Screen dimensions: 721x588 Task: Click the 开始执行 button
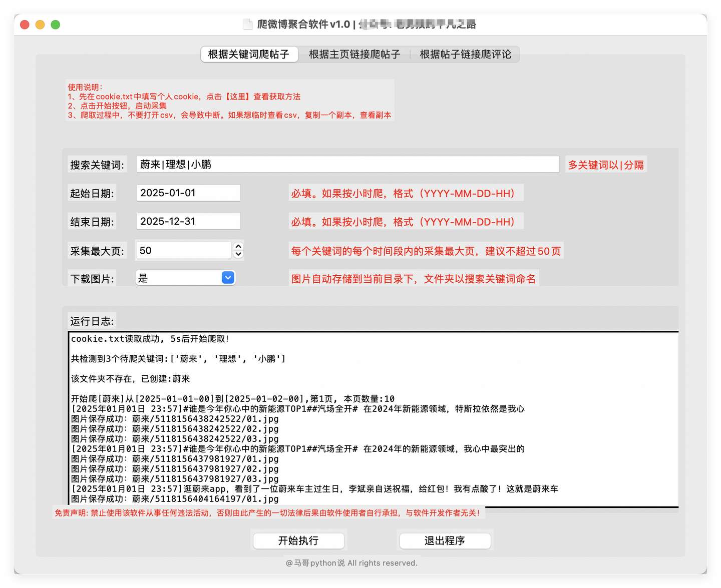(298, 541)
